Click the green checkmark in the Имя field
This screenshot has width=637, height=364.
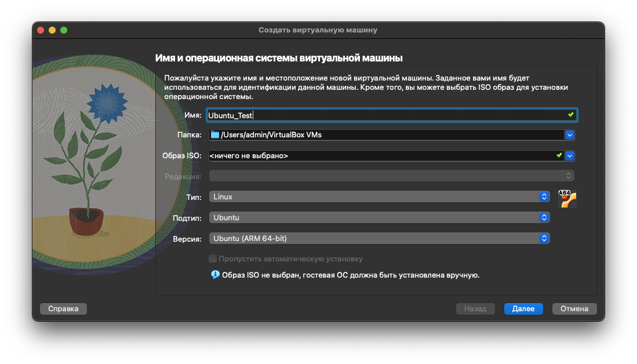(x=571, y=115)
